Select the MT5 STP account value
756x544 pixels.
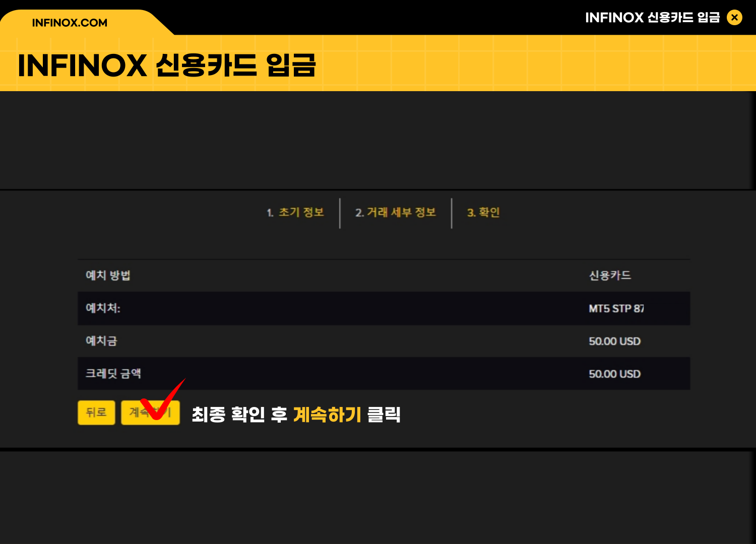pyautogui.click(x=616, y=308)
